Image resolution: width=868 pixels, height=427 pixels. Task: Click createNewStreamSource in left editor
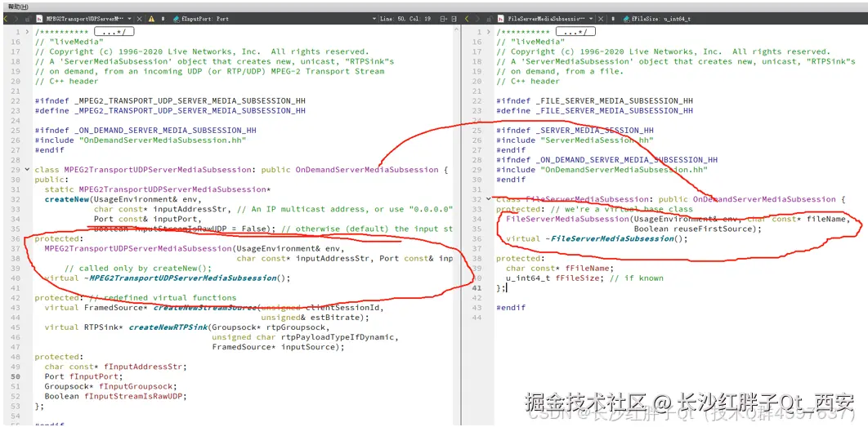(205, 307)
